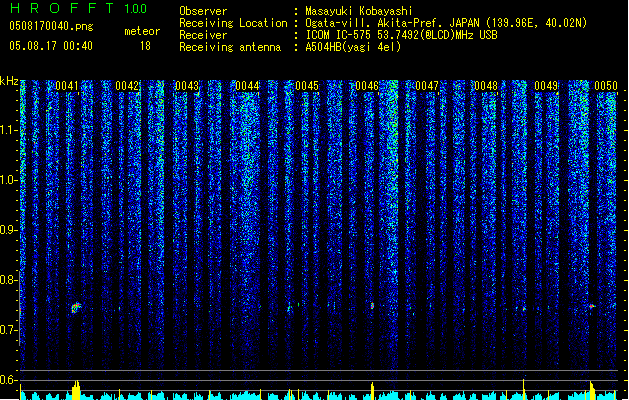Image resolution: width=629 pixels, height=400 pixels.
Task: Click the 0050 time marker
Action: click(606, 86)
